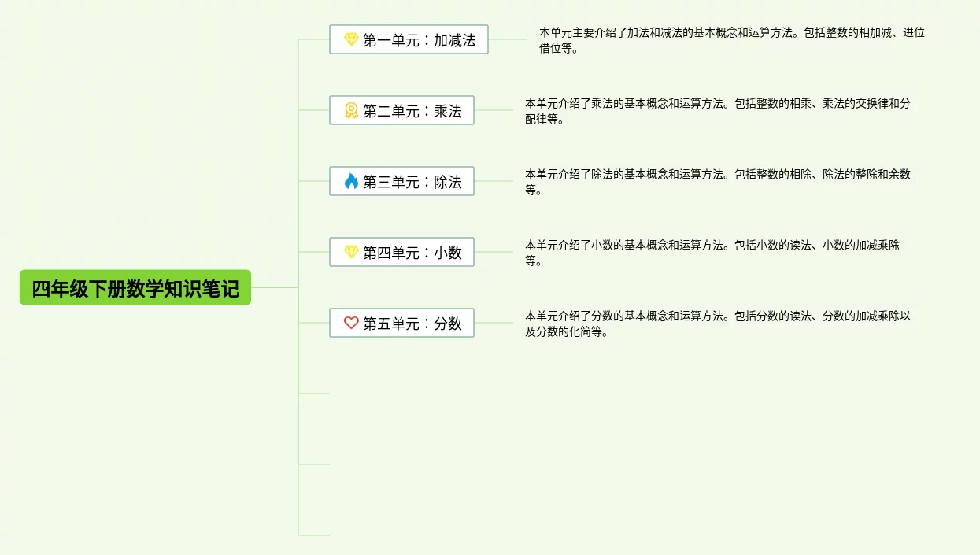Click the diamond icon on 第四单元
This screenshot has height=555, width=980.
(x=351, y=252)
